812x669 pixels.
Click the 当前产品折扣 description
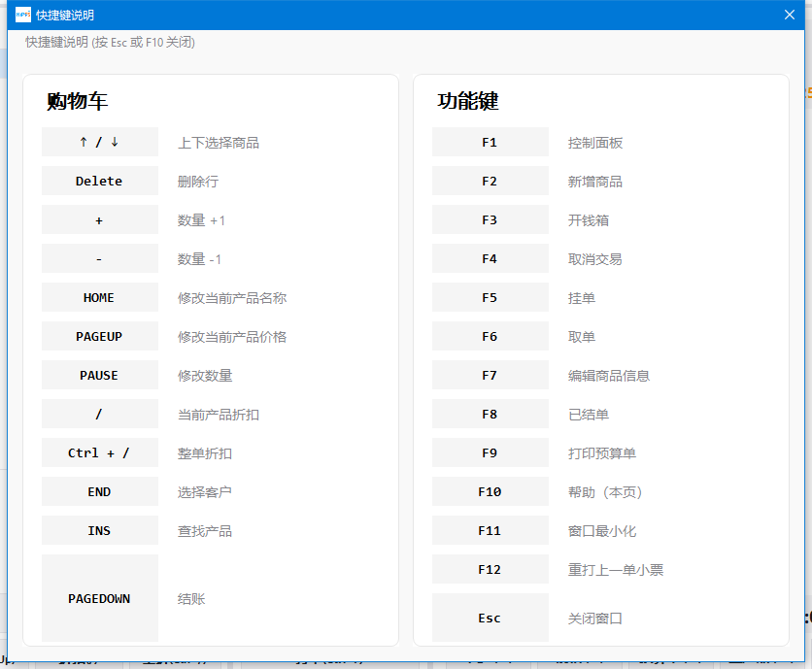pyautogui.click(x=218, y=415)
